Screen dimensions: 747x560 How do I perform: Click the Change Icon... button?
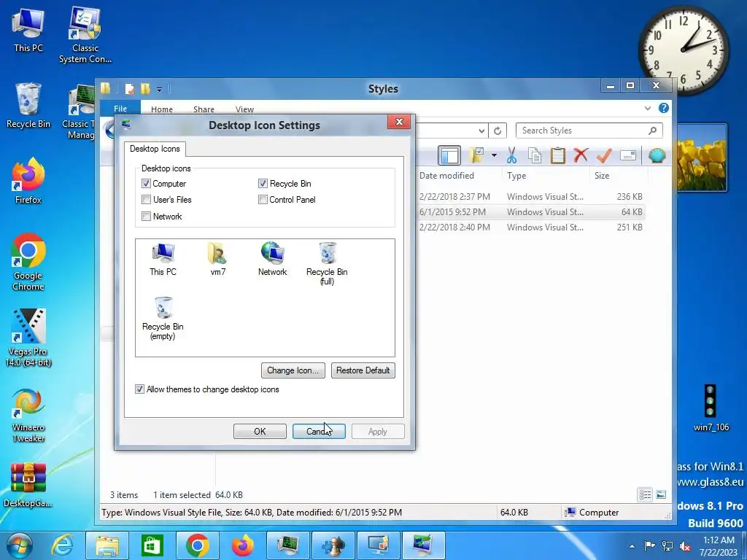click(x=293, y=370)
